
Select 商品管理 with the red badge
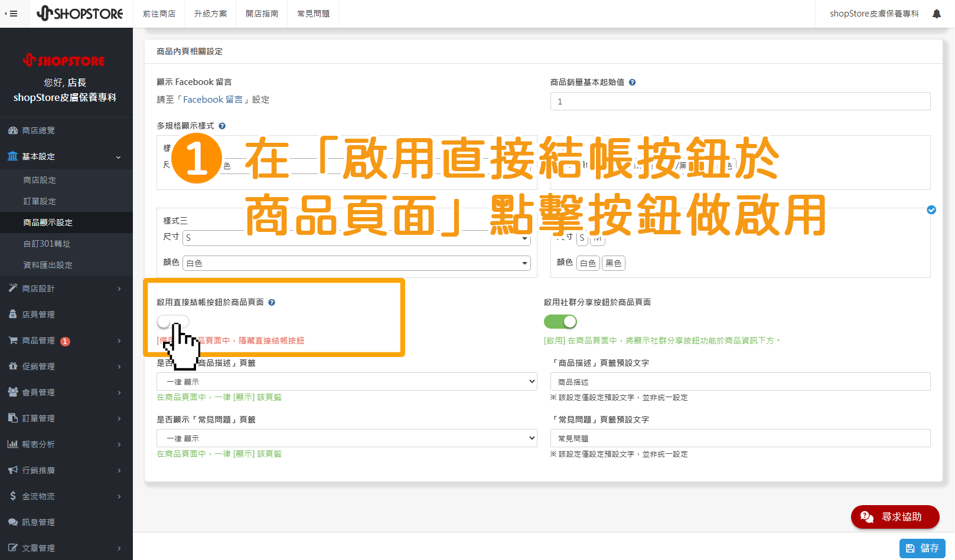(39, 340)
